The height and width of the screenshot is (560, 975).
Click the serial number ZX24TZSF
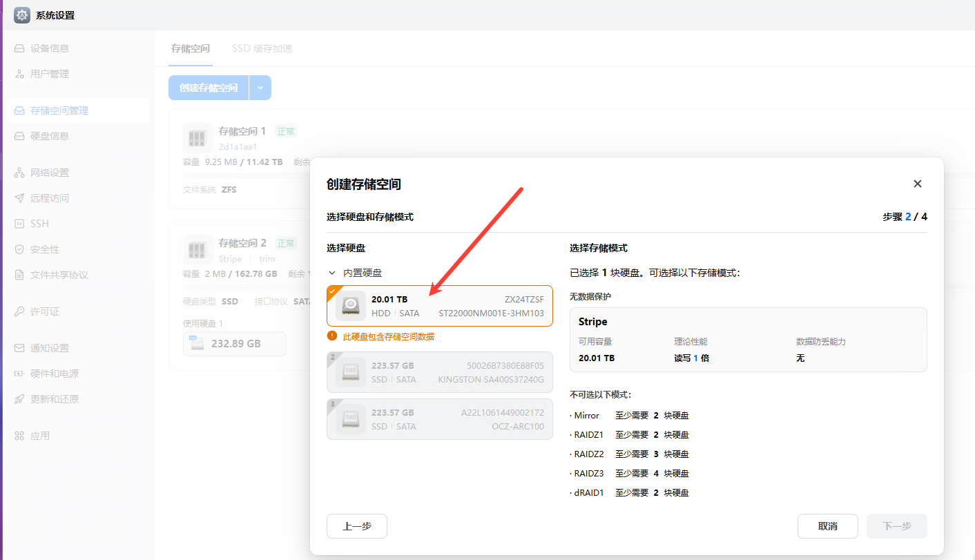pos(524,300)
